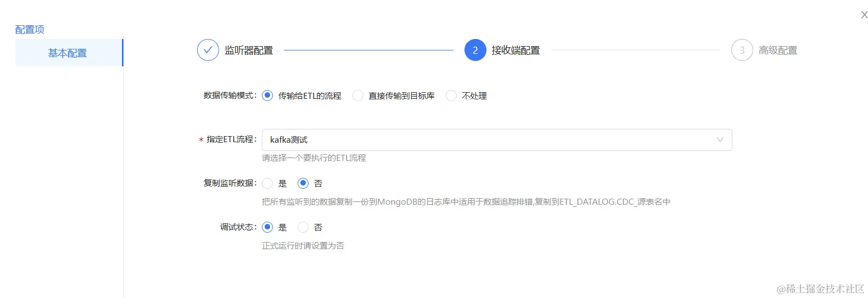Set 复制监听数据 to 是

[x=267, y=183]
